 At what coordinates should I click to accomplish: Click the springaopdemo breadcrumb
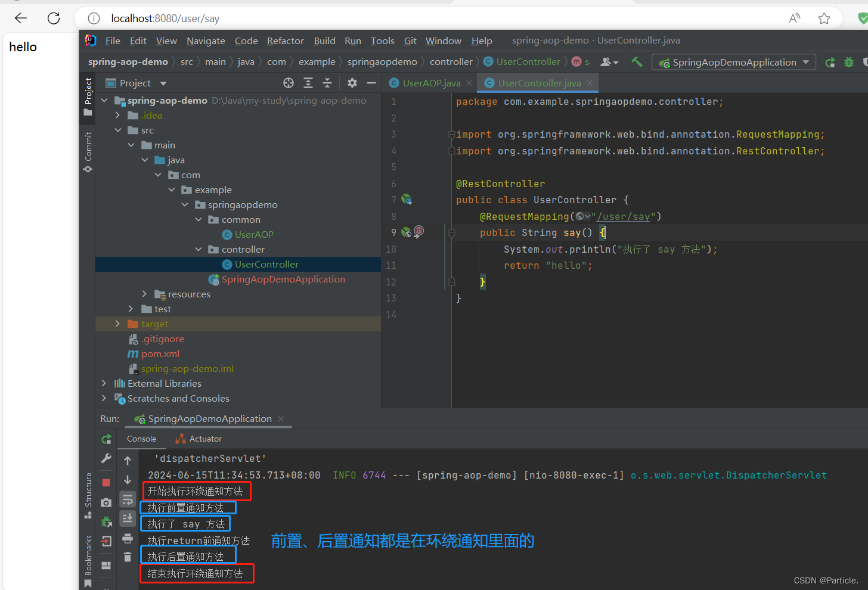(382, 62)
